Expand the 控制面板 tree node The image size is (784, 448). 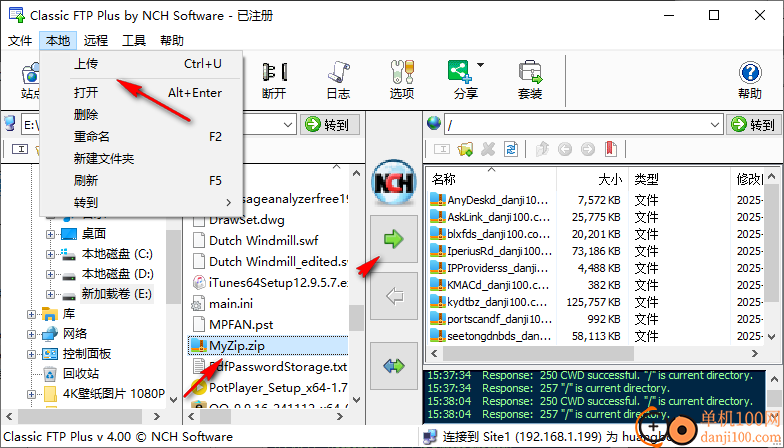32,354
